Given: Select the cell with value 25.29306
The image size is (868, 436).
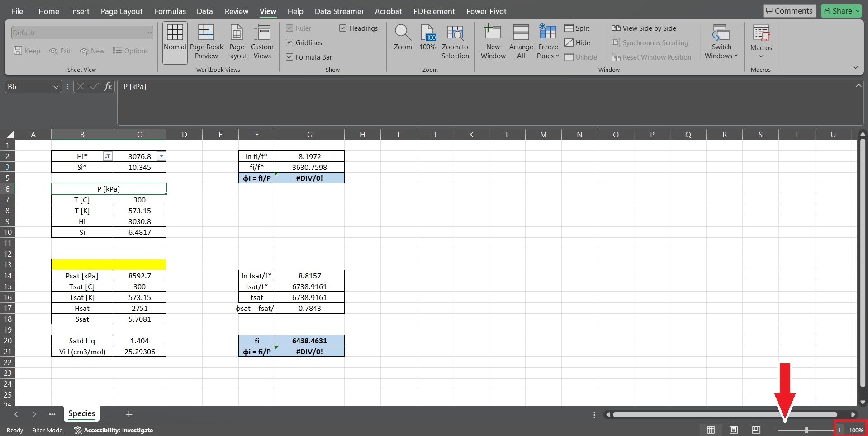Looking at the screenshot, I should point(139,352).
